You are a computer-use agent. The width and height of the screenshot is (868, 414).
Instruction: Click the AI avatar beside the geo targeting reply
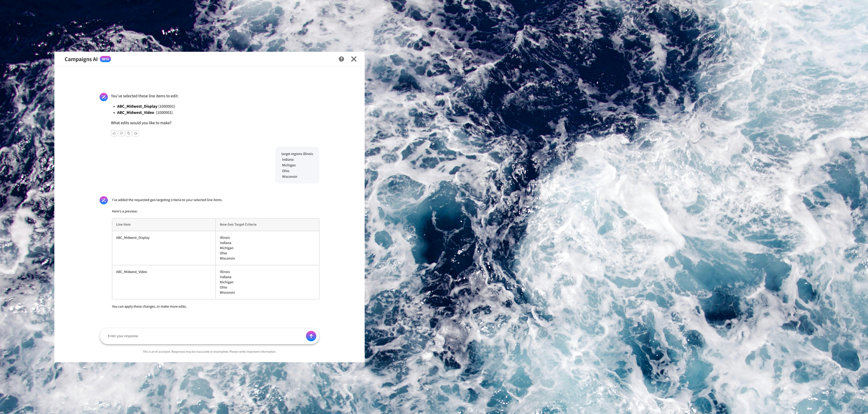click(x=103, y=200)
